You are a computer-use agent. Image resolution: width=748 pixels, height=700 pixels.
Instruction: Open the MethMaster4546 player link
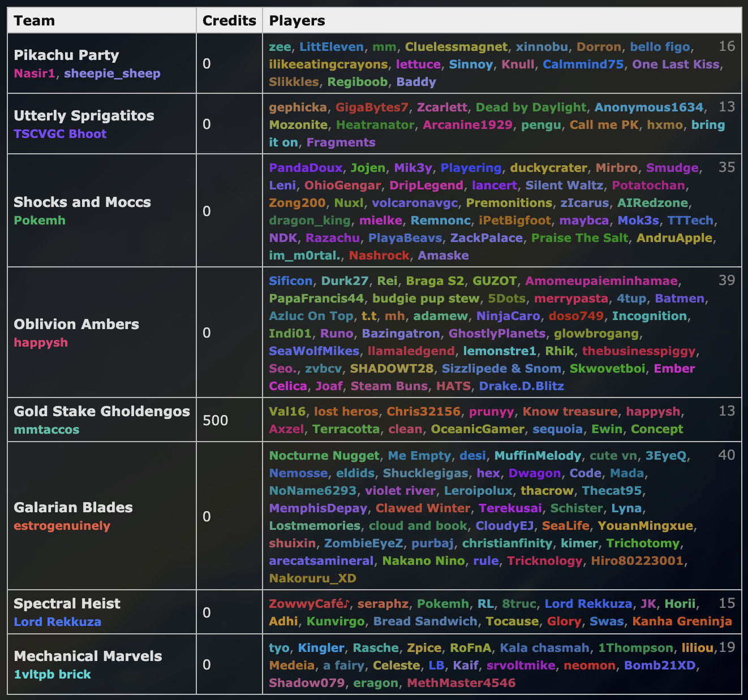(461, 683)
